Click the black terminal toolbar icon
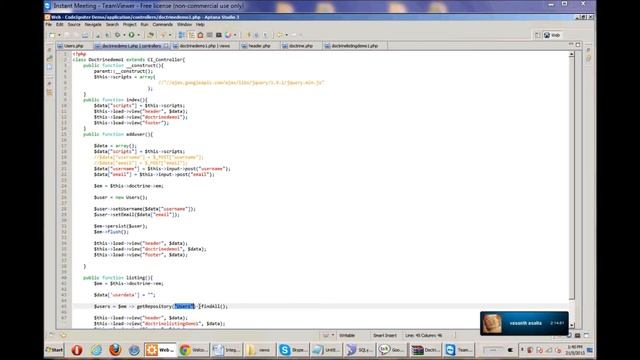The width and height of the screenshot is (640, 360). click(x=219, y=35)
